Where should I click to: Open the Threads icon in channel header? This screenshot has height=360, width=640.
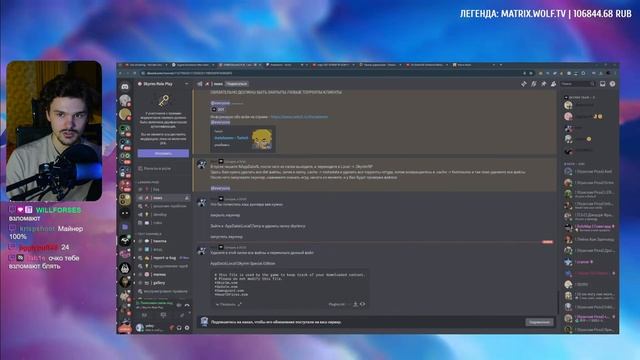524,84
